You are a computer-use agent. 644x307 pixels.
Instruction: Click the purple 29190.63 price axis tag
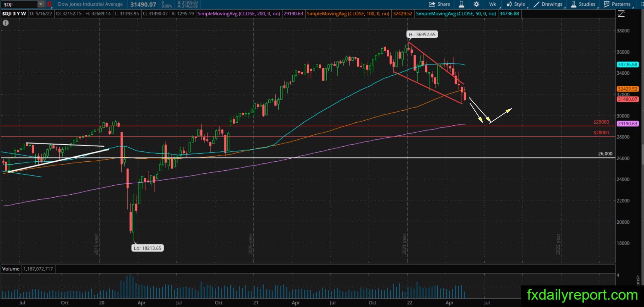(x=627, y=124)
